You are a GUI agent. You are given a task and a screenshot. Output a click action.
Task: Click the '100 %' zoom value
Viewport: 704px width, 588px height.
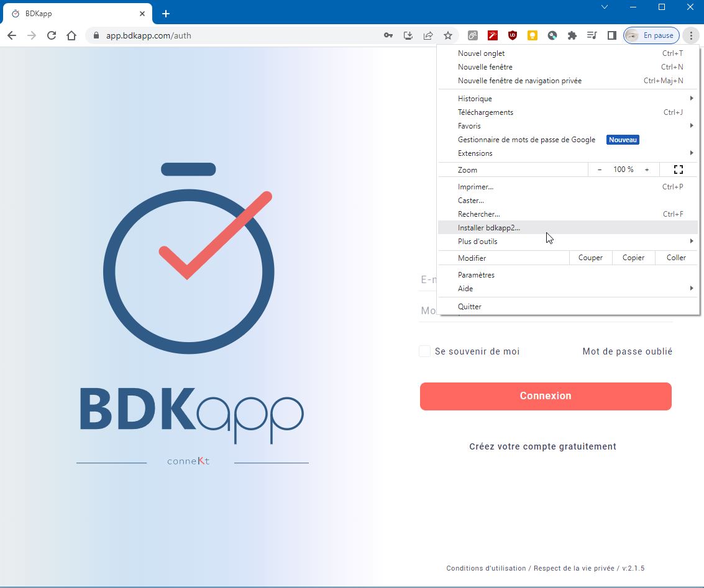click(x=623, y=170)
